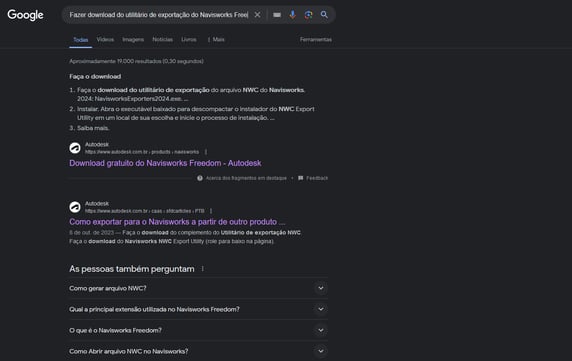572x361 pixels.
Task: Expand Qual a principal extensão question
Action: click(198, 309)
